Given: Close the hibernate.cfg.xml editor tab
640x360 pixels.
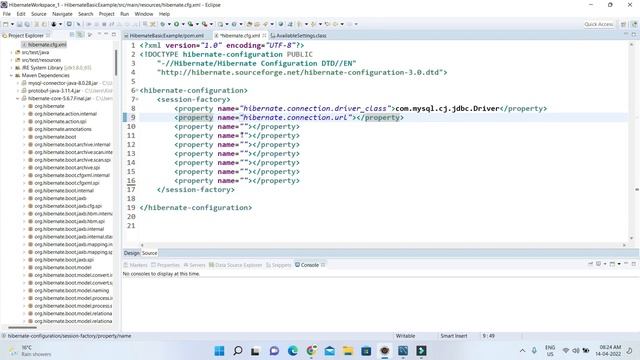Looking at the screenshot, I should click(x=264, y=36).
